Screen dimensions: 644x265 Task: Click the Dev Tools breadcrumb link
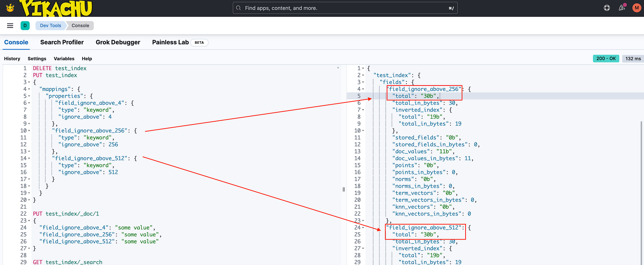51,25
